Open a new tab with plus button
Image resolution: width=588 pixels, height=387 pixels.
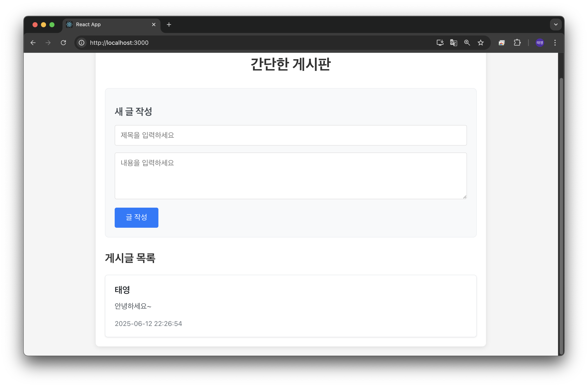169,25
